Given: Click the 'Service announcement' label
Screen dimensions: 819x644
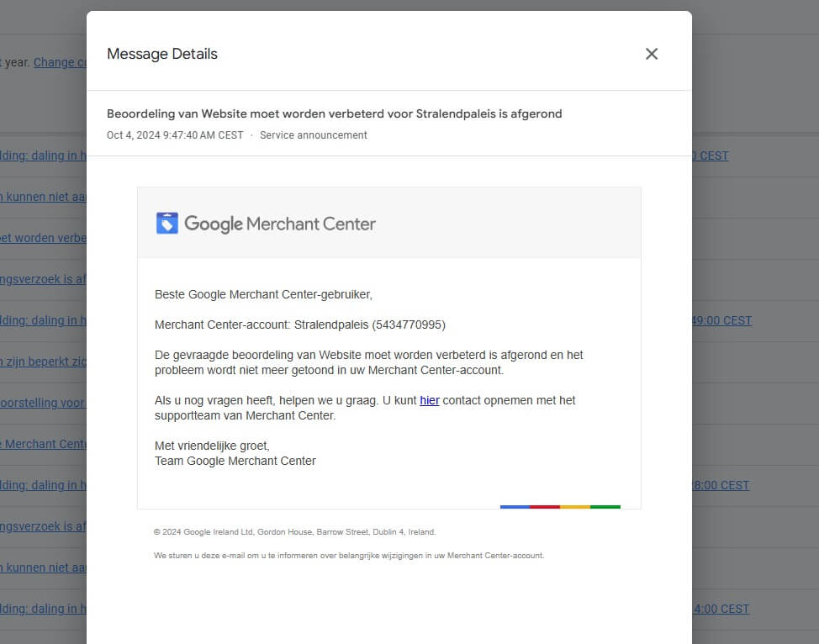Looking at the screenshot, I should (x=314, y=135).
